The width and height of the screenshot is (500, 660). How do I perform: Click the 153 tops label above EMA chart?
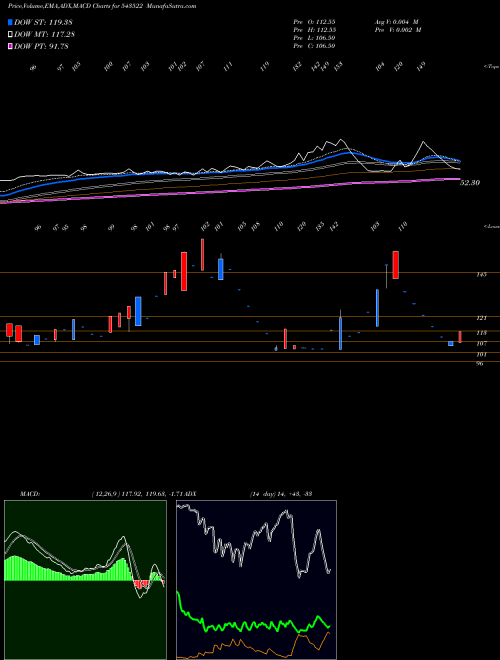click(x=338, y=66)
